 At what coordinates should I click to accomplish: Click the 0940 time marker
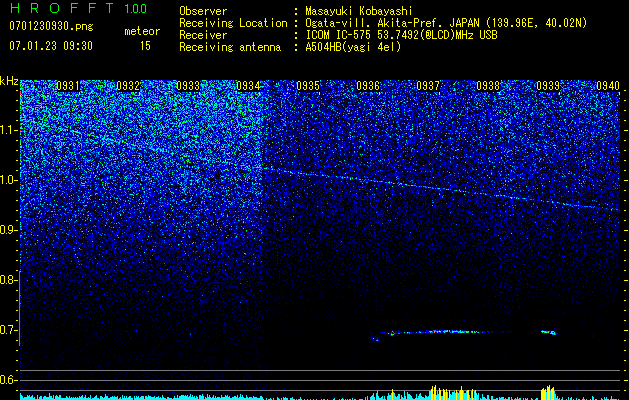[608, 86]
